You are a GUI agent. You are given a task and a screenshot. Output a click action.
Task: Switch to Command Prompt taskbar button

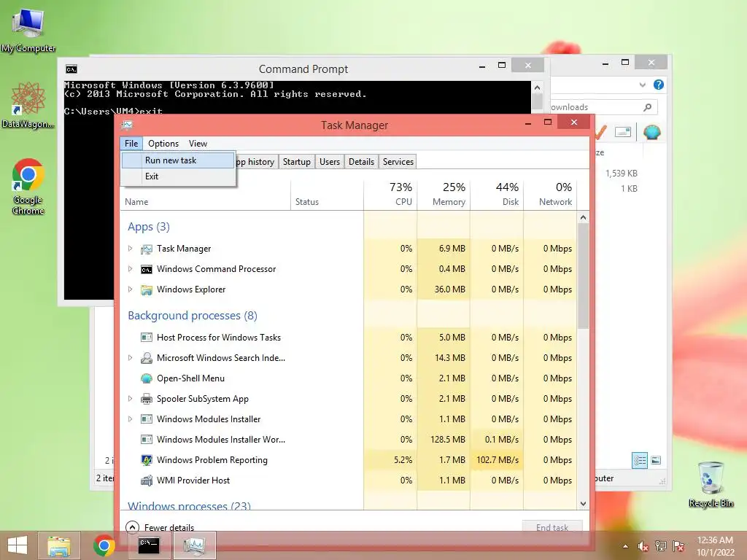[149, 545]
